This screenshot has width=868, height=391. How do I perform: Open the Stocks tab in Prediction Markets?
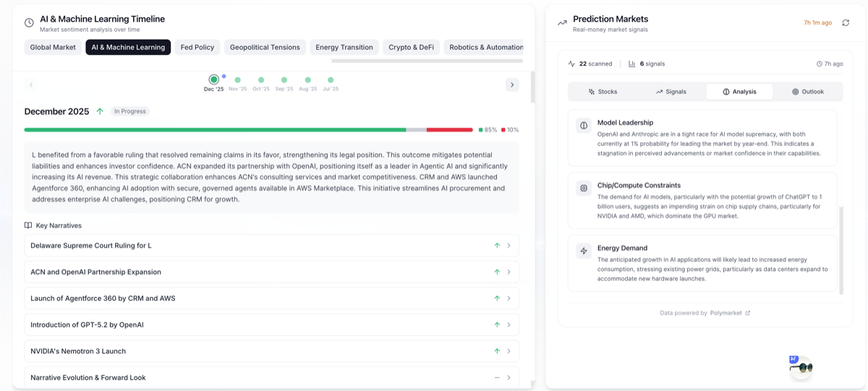pos(603,92)
